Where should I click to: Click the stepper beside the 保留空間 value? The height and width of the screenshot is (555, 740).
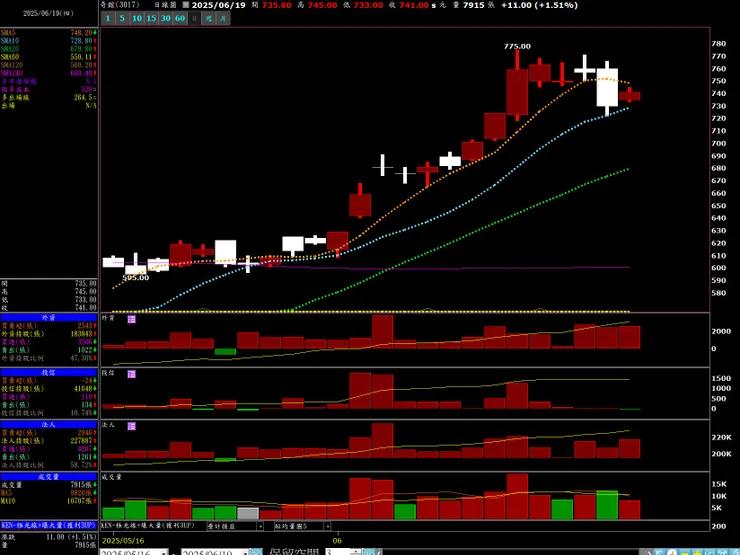coord(356,552)
